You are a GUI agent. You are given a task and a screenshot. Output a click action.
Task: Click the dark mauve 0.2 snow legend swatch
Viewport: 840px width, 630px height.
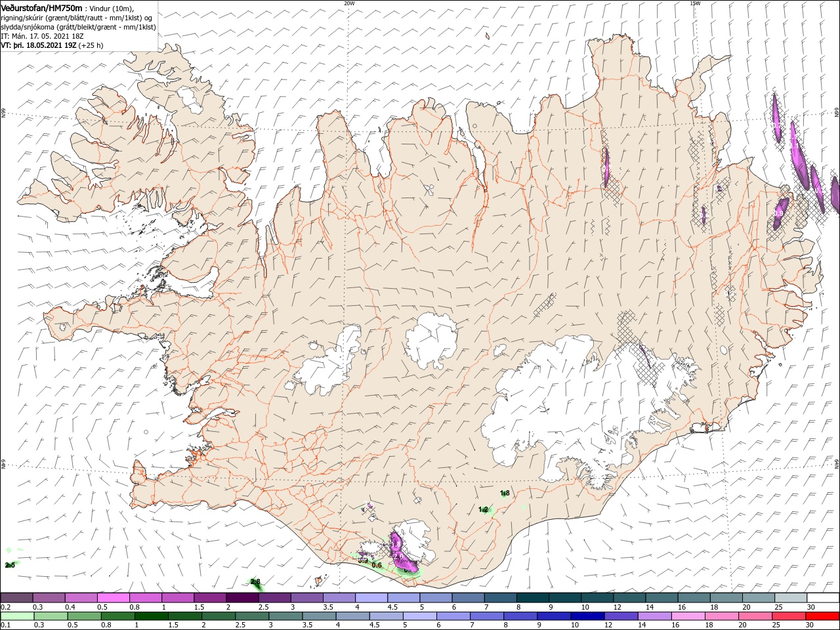click(x=17, y=597)
